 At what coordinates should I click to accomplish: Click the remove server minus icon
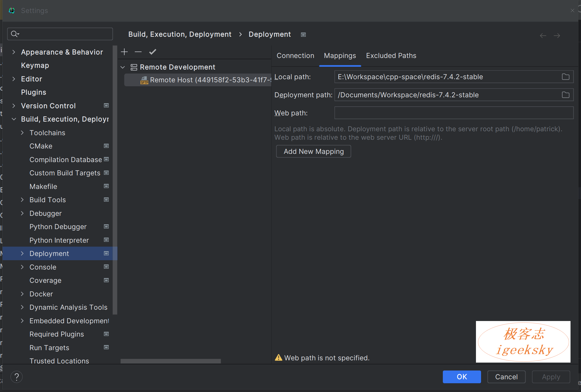(x=138, y=52)
